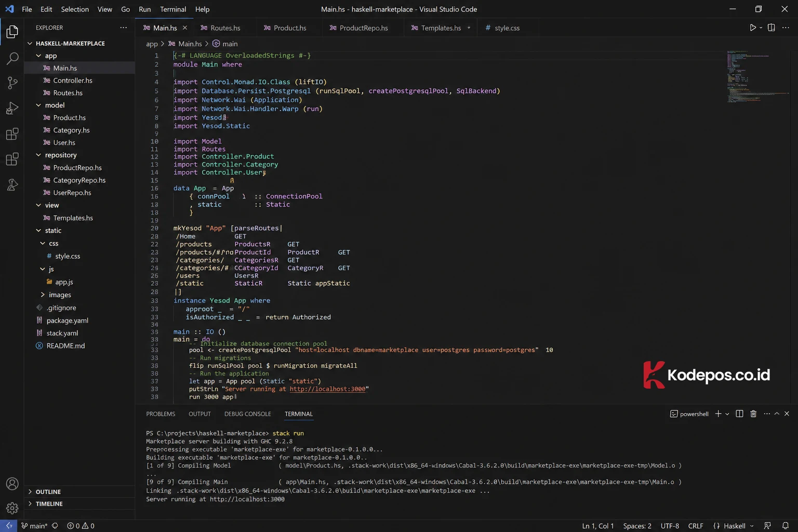Collapse the HASKELL-MARKETPLACE root folder
The width and height of the screenshot is (798, 532).
(30, 43)
